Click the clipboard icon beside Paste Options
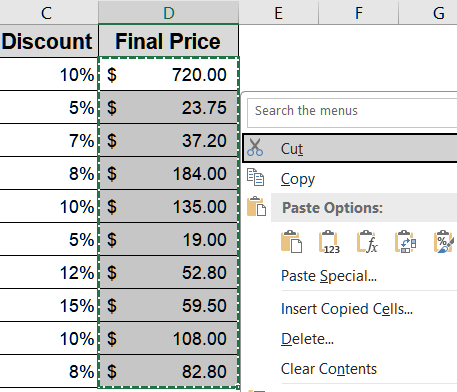 [x=256, y=206]
